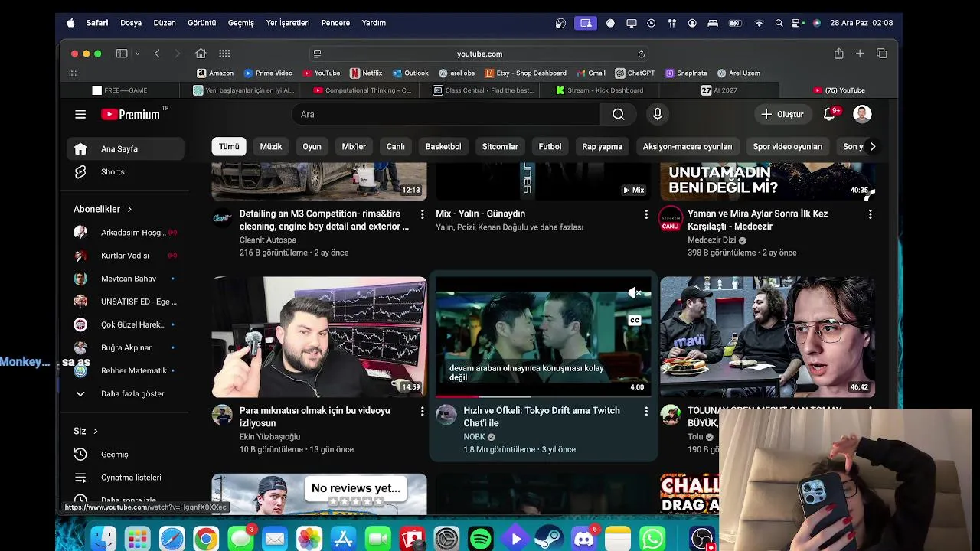Viewport: 980px width, 551px height.
Task: Open Netflix bookmark in favorites bar
Action: click(x=366, y=73)
